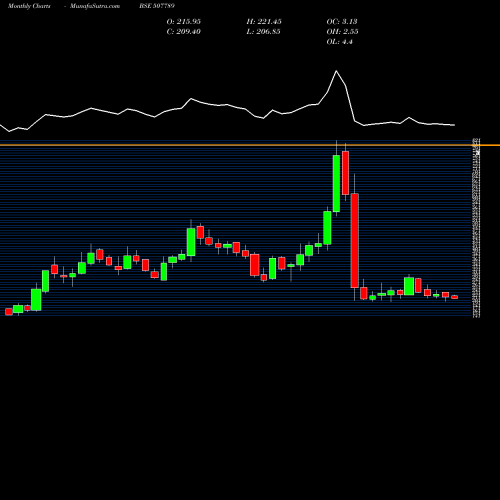Screen dimensions: 500x500
Task: Select the open value 'O: 215.95'
Action: [x=184, y=22]
